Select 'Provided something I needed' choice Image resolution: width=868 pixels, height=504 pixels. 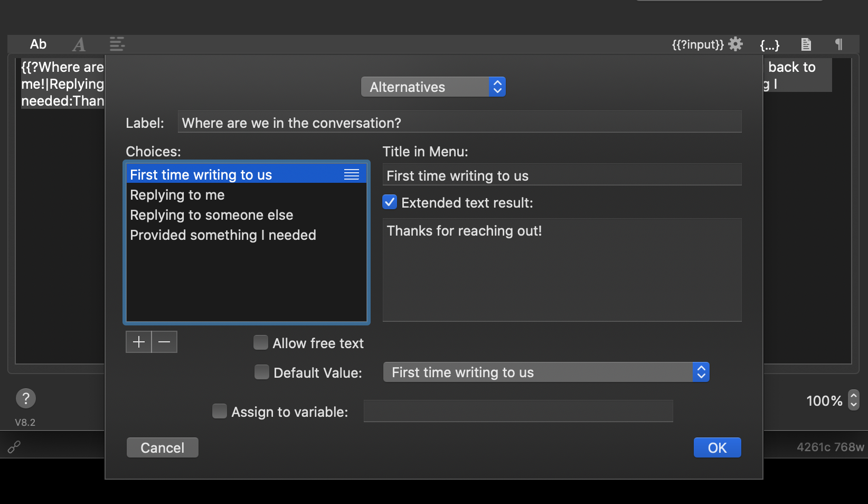click(x=223, y=235)
